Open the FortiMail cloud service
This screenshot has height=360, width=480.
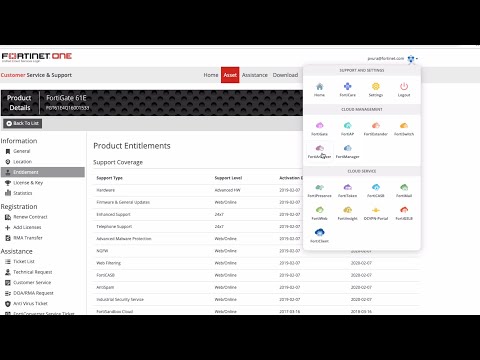tap(404, 191)
